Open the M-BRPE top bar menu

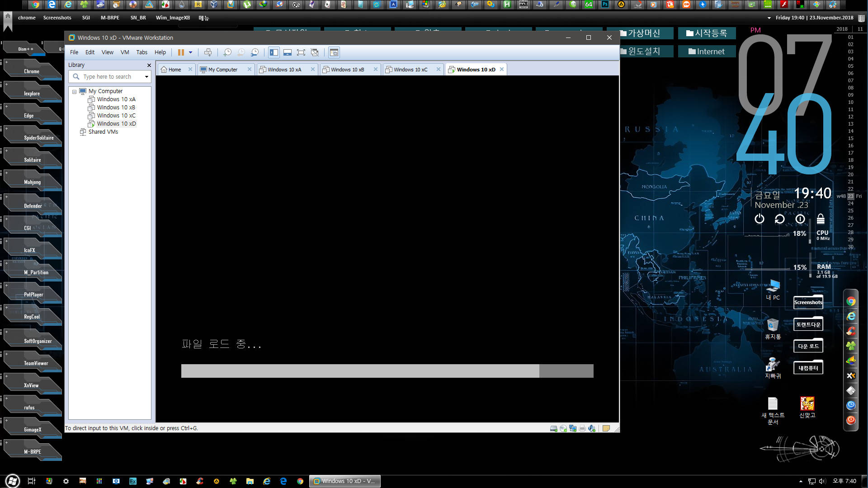coord(110,18)
